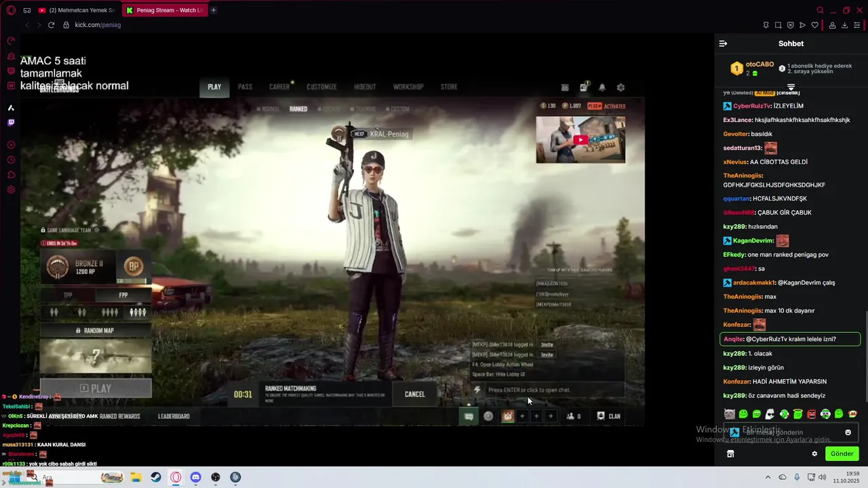Open the Opera menu logo

(11, 10)
